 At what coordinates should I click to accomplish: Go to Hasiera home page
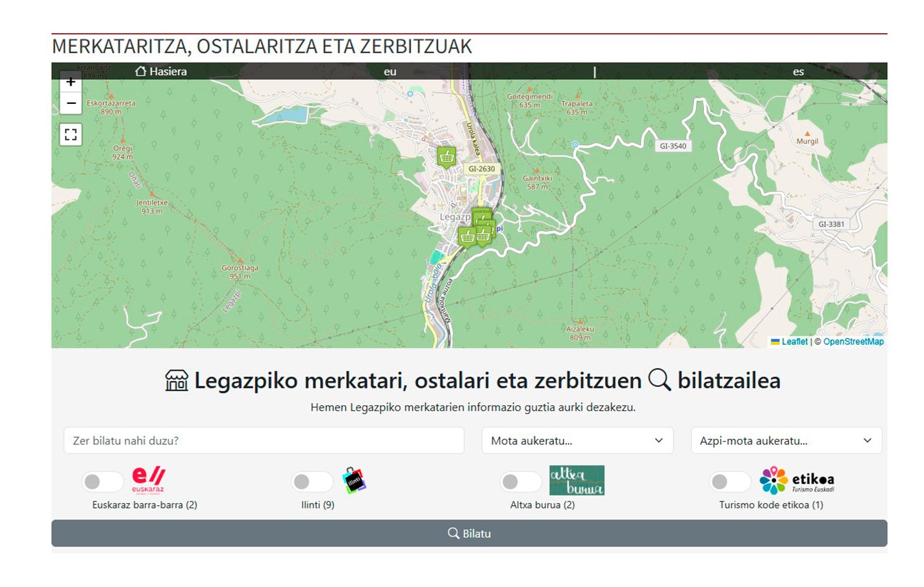160,71
